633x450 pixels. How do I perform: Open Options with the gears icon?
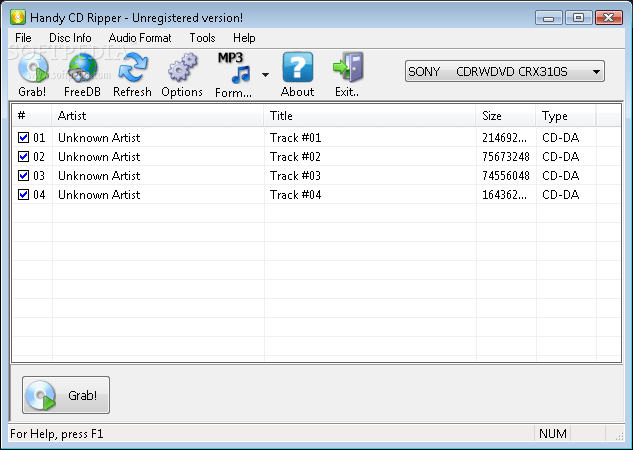click(182, 68)
